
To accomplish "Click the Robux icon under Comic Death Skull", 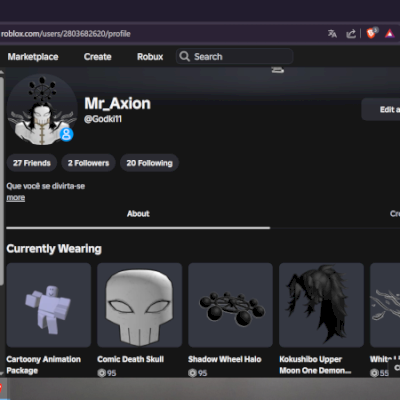I will point(101,373).
